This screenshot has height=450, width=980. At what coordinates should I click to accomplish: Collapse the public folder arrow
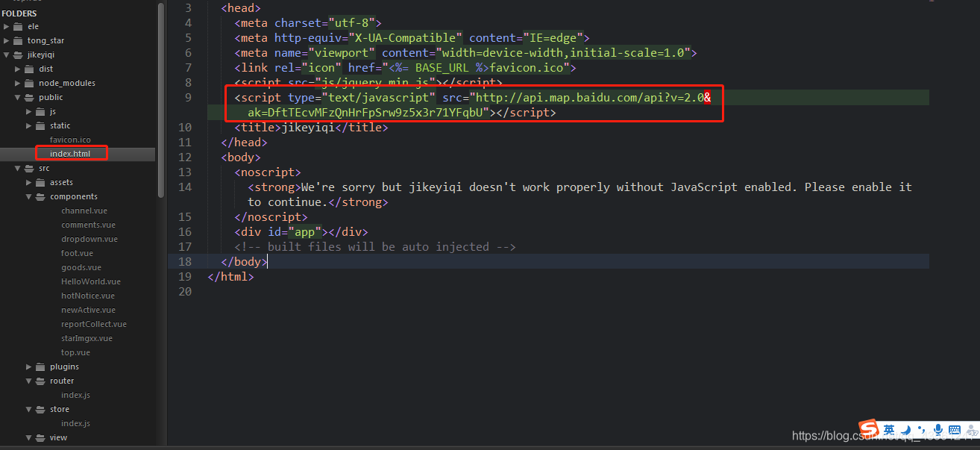(18, 97)
